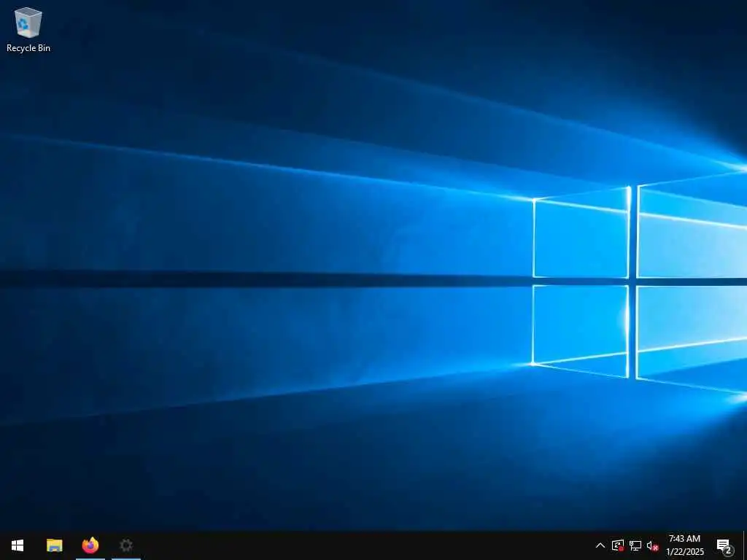Click the network status tray icon
The width and height of the screenshot is (747, 560).
(x=635, y=545)
